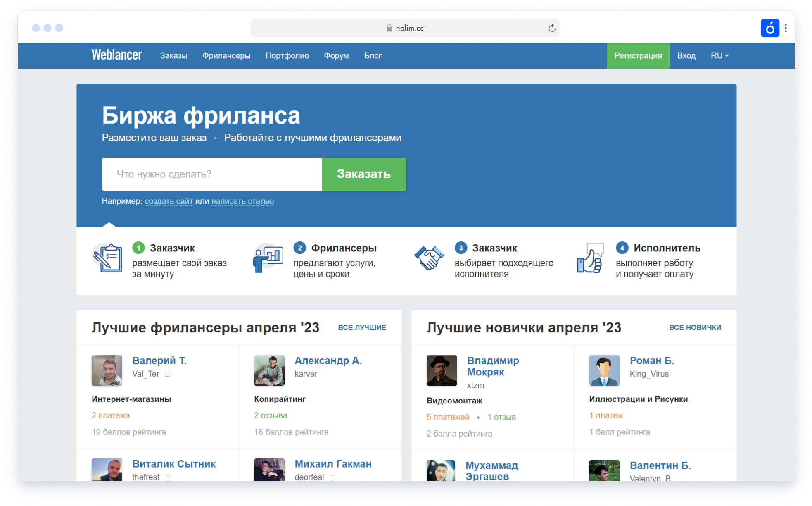
Task: Click the Вход login link
Action: [x=686, y=55]
